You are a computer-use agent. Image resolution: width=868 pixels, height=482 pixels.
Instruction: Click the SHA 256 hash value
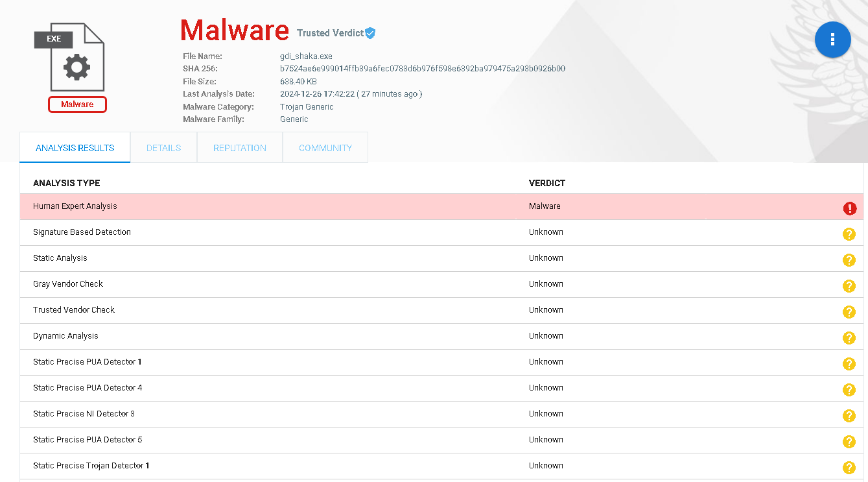click(423, 69)
